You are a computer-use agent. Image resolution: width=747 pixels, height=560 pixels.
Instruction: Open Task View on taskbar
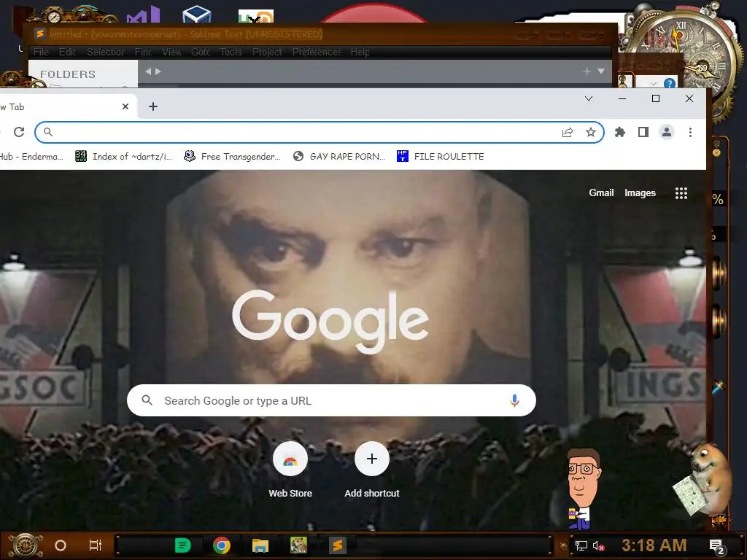coord(96,545)
